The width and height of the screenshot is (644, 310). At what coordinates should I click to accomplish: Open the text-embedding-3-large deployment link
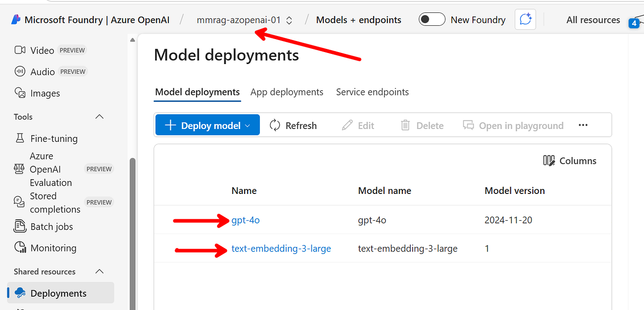coord(281,249)
